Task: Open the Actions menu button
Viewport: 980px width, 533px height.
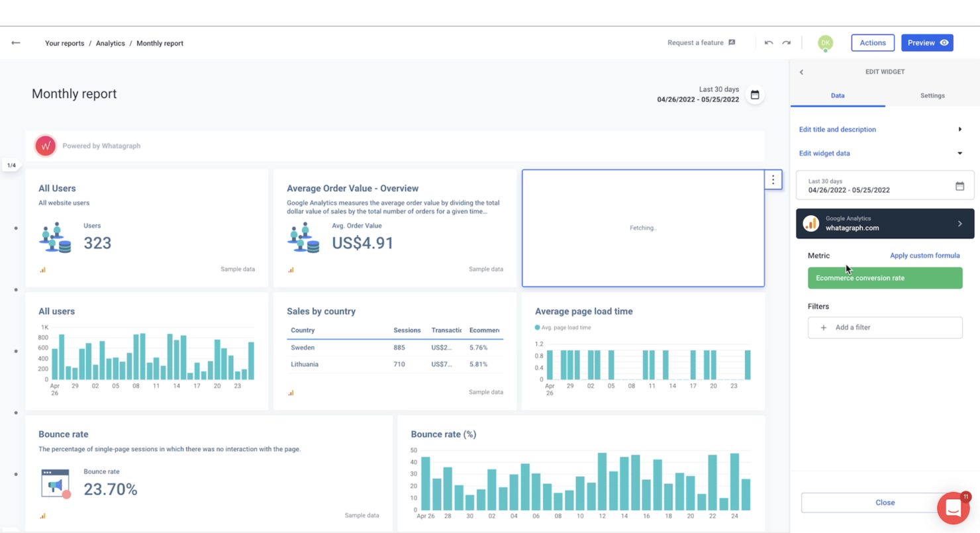Action: (x=873, y=43)
